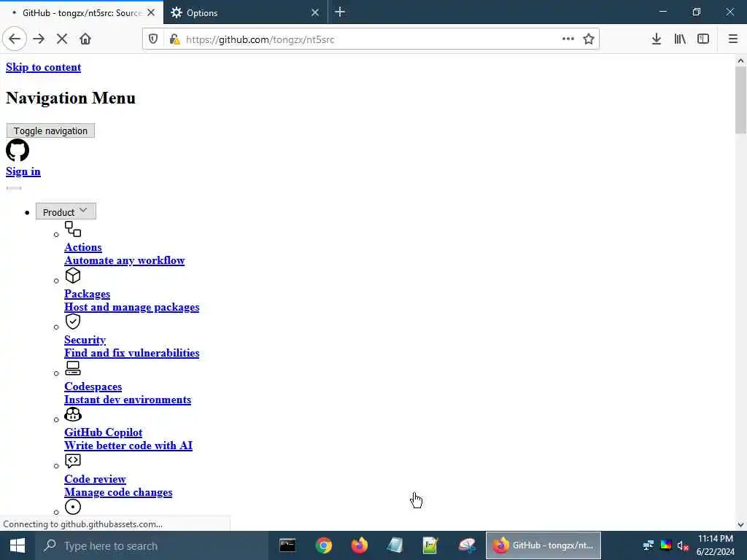Open the Sign in link

tap(23, 171)
